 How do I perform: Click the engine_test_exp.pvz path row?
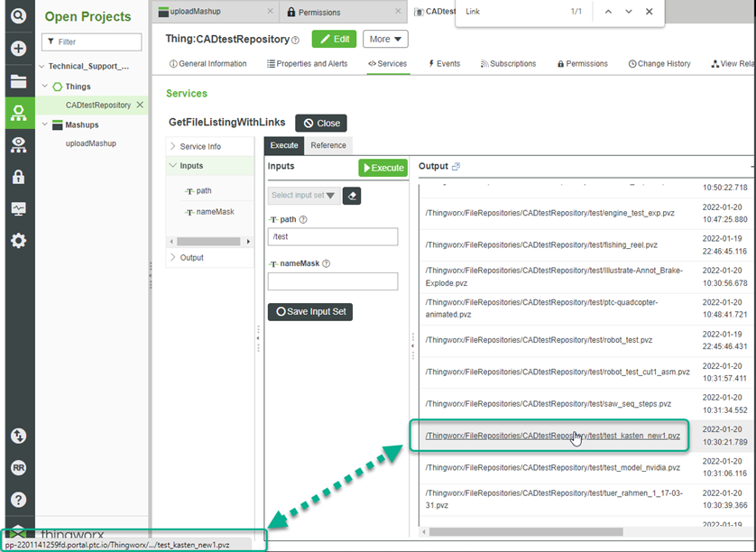(549, 213)
